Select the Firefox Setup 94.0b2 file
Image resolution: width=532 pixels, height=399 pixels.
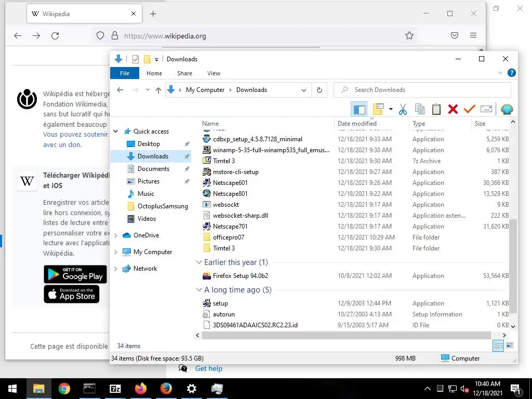click(x=240, y=276)
